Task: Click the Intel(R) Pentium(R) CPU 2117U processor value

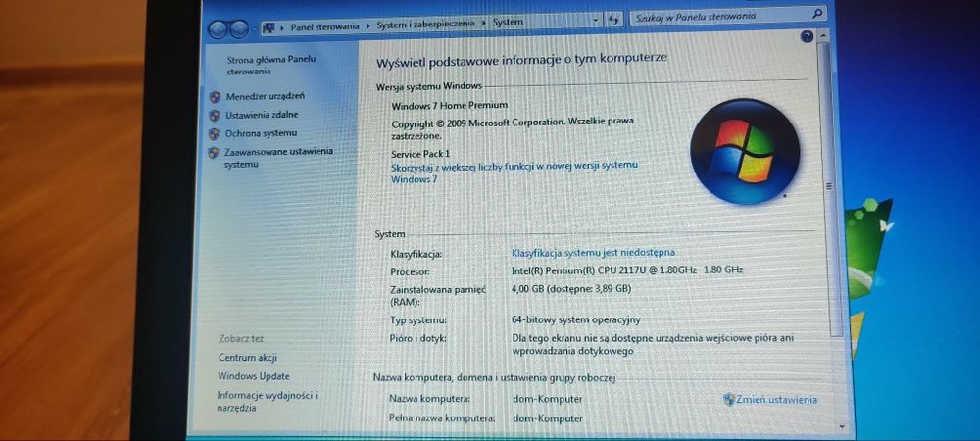Action: point(627,269)
